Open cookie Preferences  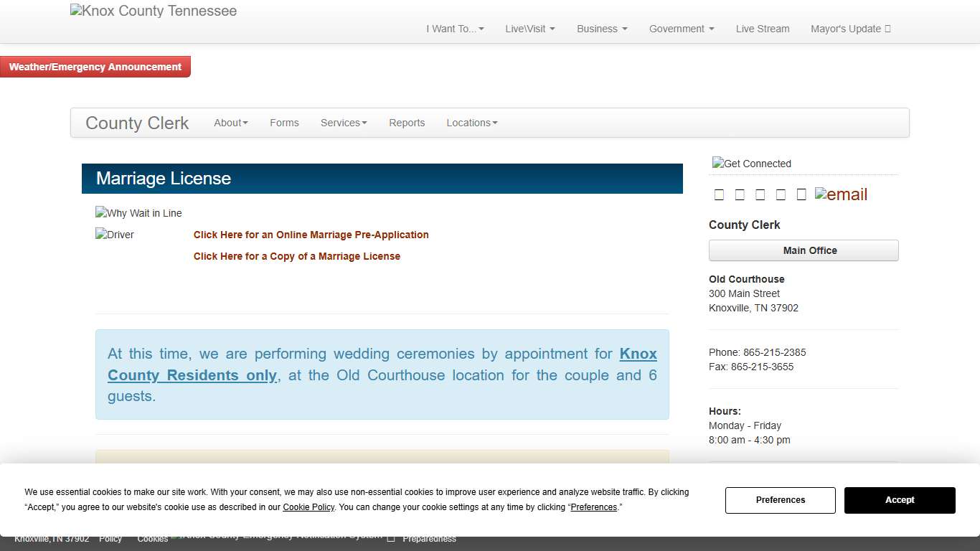click(781, 500)
